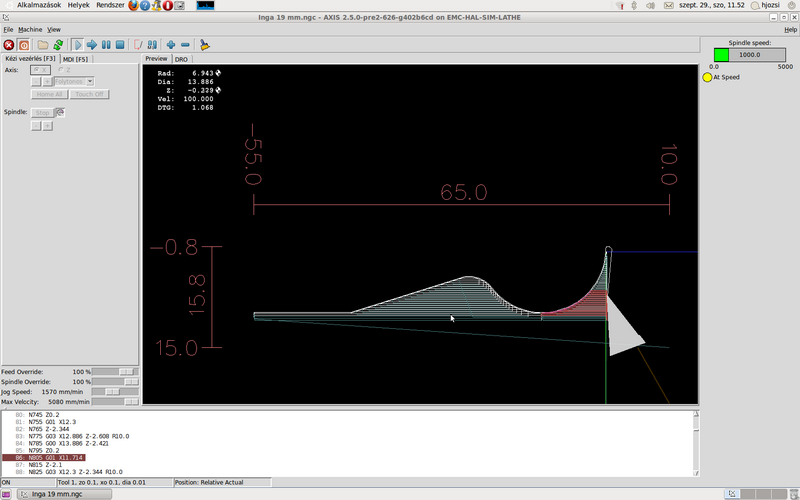Pause the running program

point(105,45)
